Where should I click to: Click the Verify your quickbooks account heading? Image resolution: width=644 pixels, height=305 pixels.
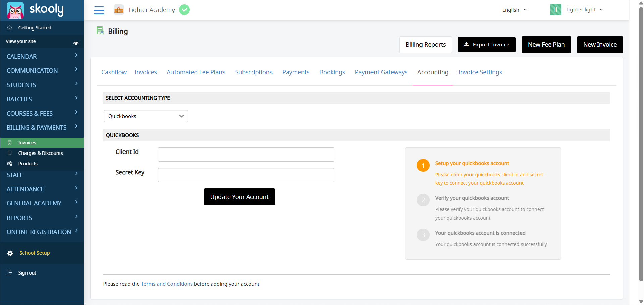(x=472, y=198)
